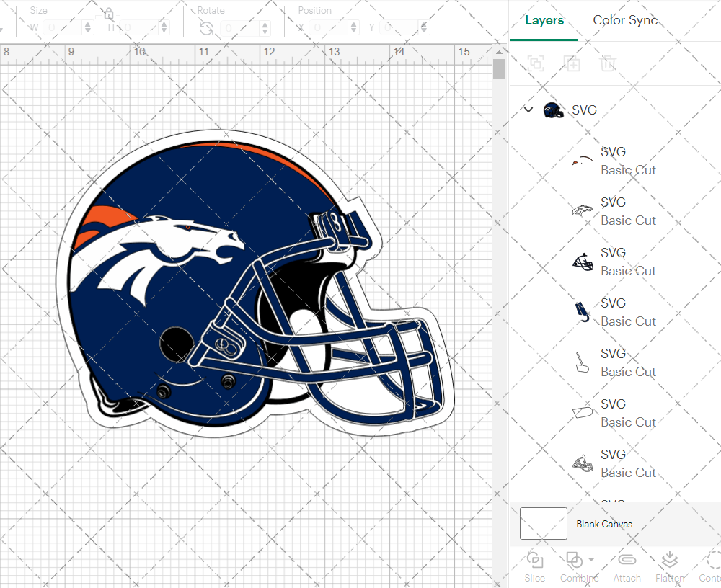Click the Slice tool icon
Image resolution: width=721 pixels, height=588 pixels.
coord(535,560)
